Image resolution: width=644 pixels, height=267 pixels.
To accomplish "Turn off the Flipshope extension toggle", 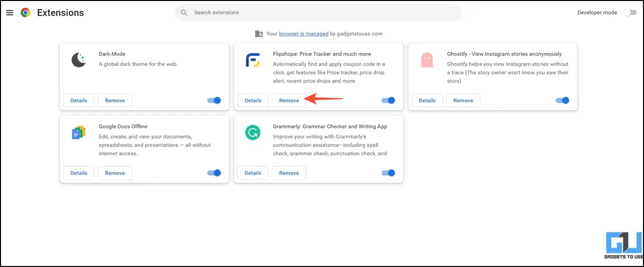I will pos(388,100).
